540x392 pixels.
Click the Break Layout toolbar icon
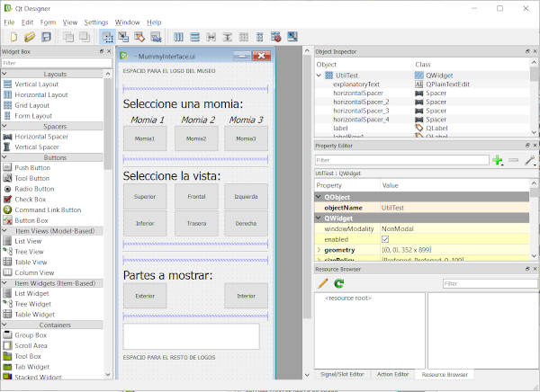click(275, 36)
